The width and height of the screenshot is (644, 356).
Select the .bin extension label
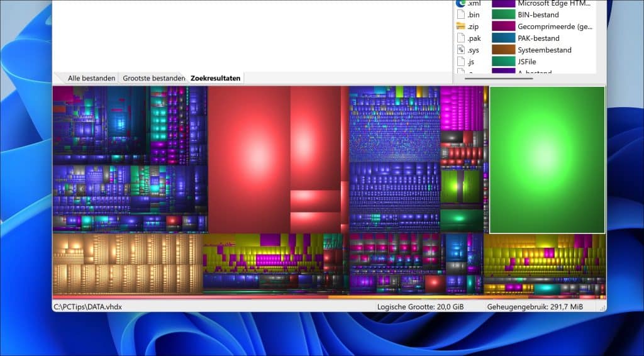473,15
